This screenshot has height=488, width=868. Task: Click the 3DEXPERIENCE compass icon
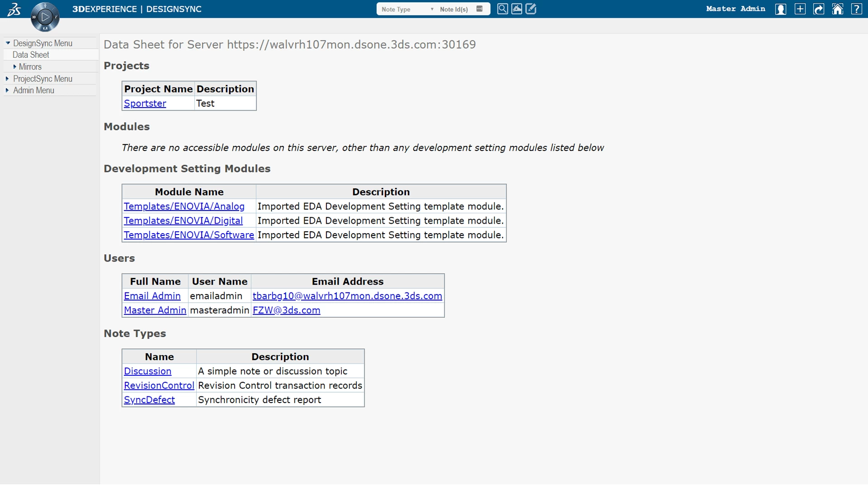(45, 17)
